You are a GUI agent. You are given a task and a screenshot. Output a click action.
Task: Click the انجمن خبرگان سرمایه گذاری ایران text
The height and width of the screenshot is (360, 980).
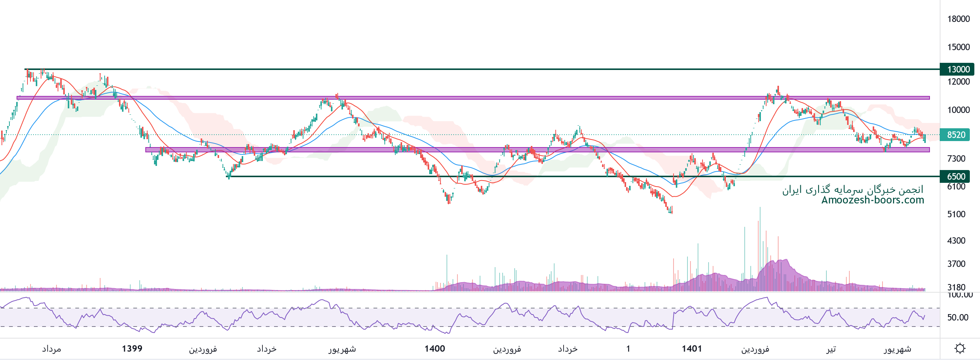(852, 189)
